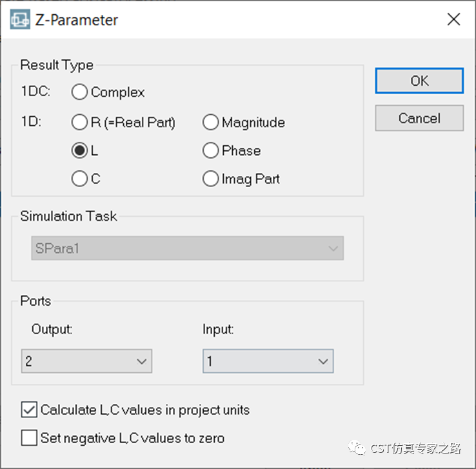Click the Input dropdown arrow

click(x=323, y=361)
